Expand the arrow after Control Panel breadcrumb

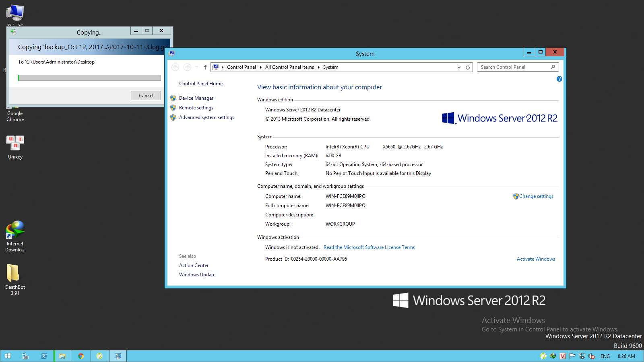pyautogui.click(x=260, y=67)
